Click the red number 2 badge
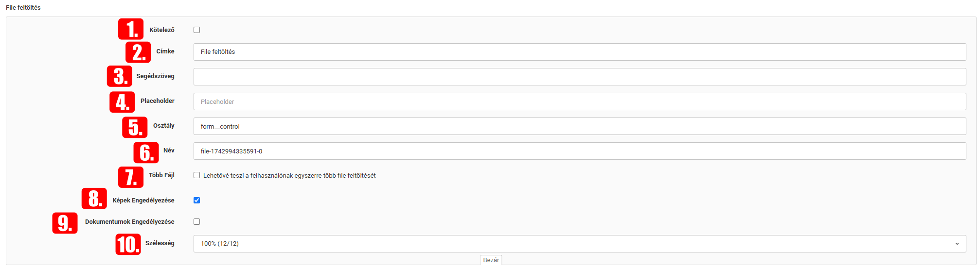This screenshot has height=268, width=980. [x=138, y=52]
